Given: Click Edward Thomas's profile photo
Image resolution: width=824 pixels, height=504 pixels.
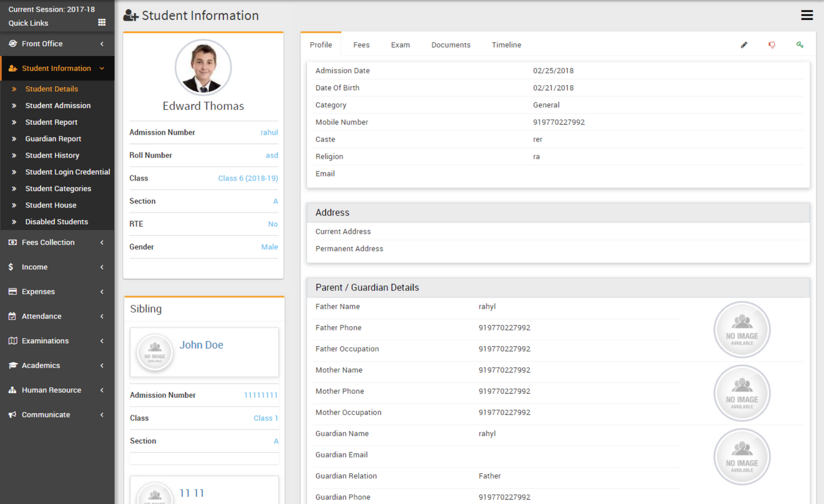Looking at the screenshot, I should (x=203, y=67).
